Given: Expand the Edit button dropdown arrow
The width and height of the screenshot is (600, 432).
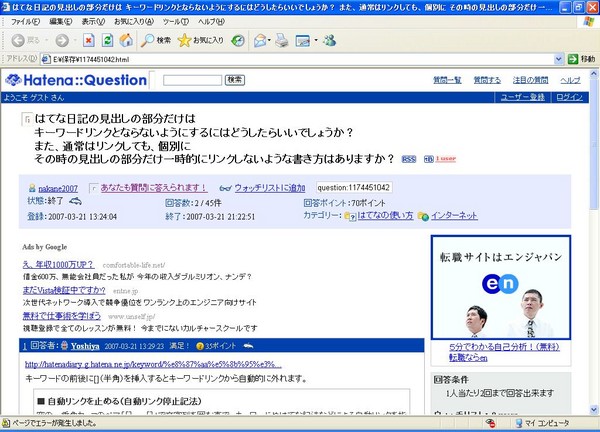Looking at the screenshot, I should (x=316, y=40).
